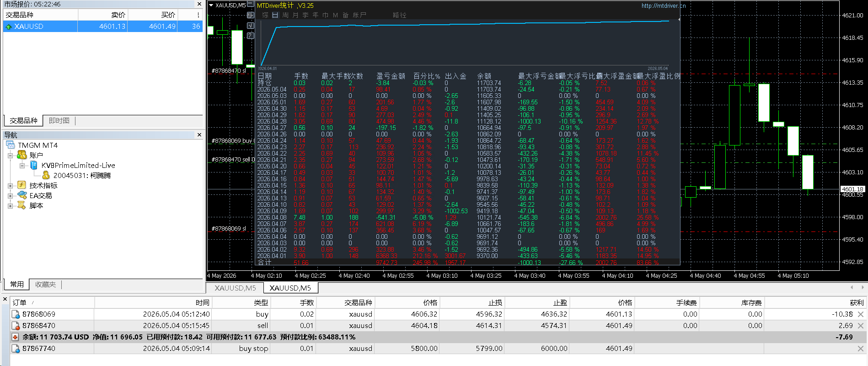
Task: Select the 季 quarterly statistics period
Action: coord(305,15)
